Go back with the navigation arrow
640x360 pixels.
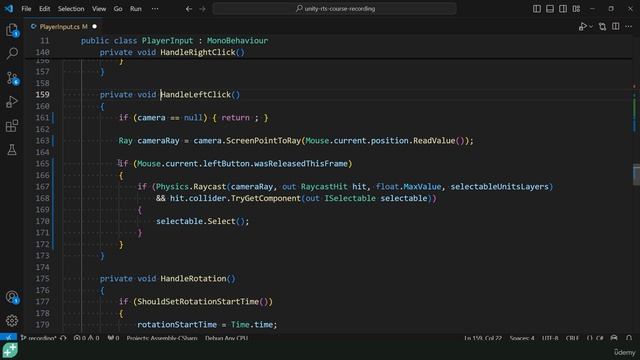click(x=189, y=9)
